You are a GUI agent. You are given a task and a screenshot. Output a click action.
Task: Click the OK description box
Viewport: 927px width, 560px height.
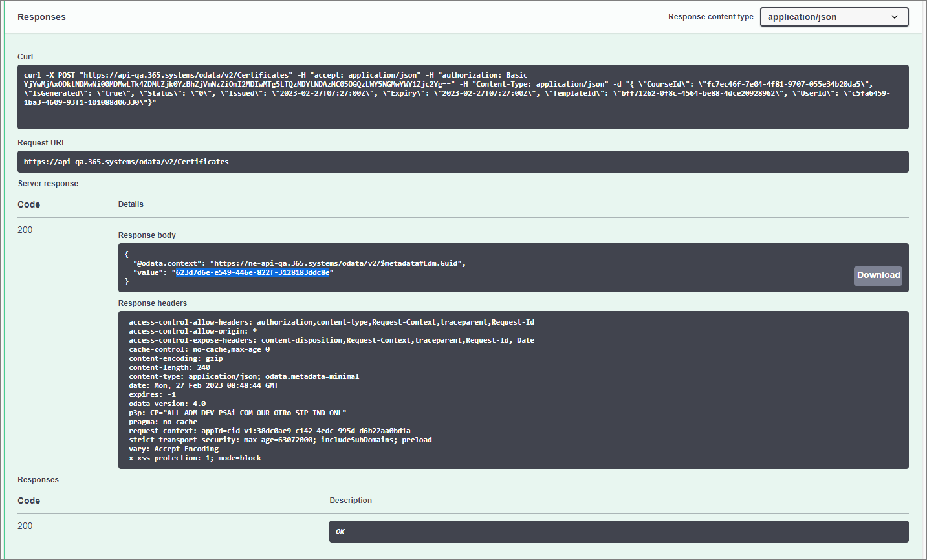(618, 531)
